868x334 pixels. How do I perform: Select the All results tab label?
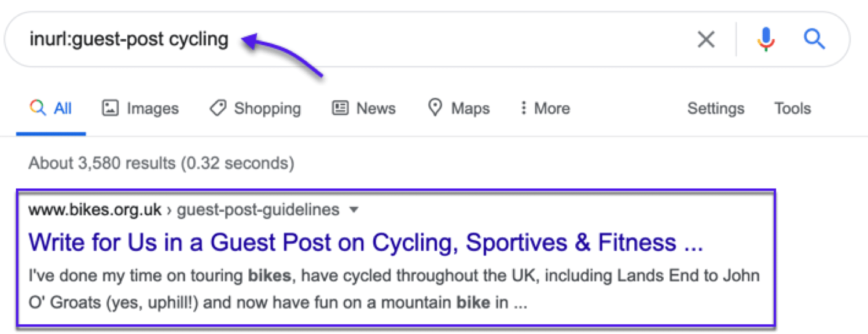pos(62,108)
